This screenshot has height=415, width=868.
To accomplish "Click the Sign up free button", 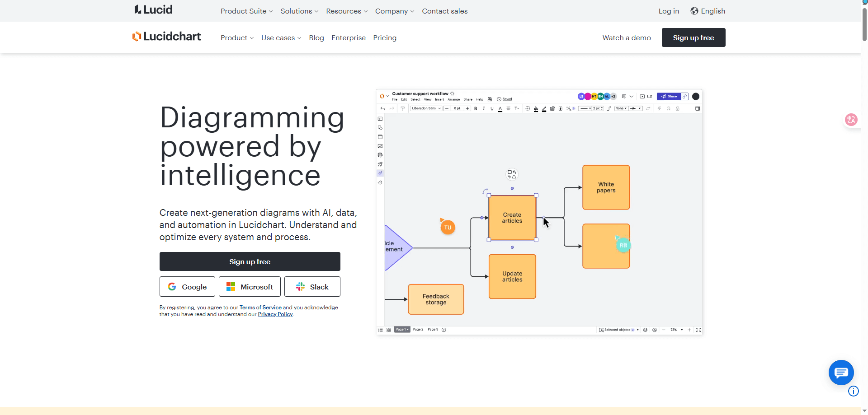I will pyautogui.click(x=250, y=261).
